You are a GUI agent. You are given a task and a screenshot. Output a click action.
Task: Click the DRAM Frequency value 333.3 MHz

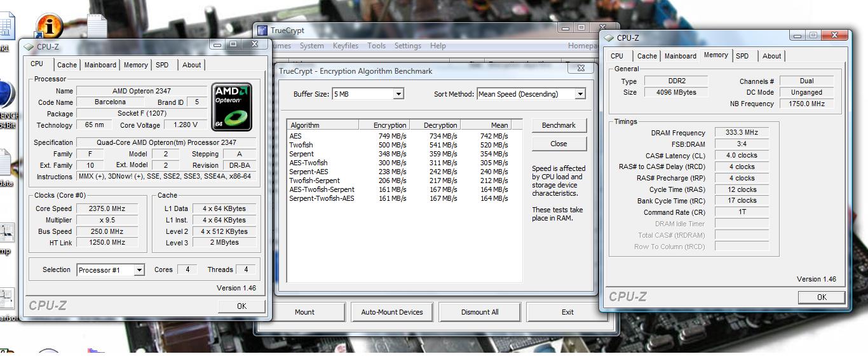[742, 133]
